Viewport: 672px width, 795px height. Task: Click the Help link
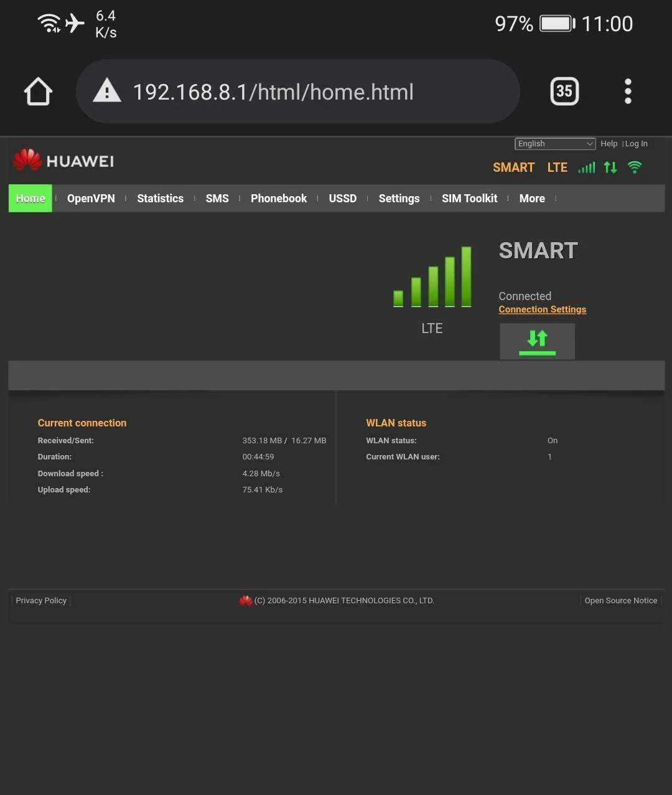click(x=609, y=144)
